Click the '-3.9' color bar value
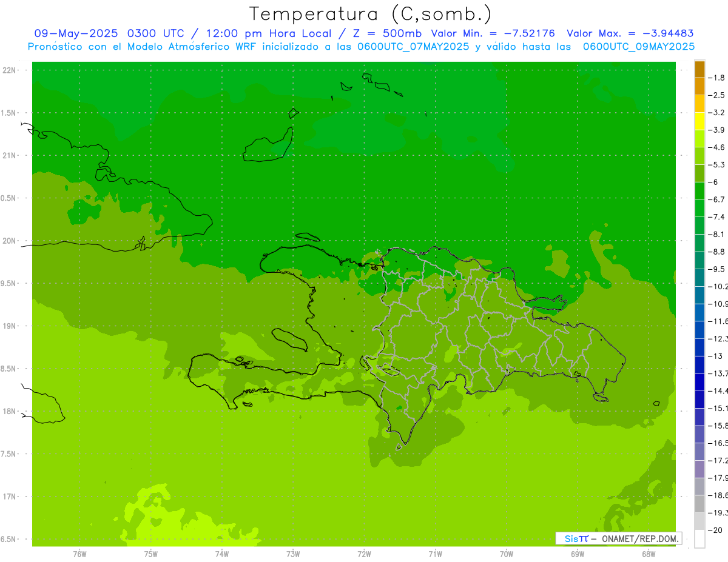Image resolution: width=728 pixels, height=562 pixels. pos(718,130)
